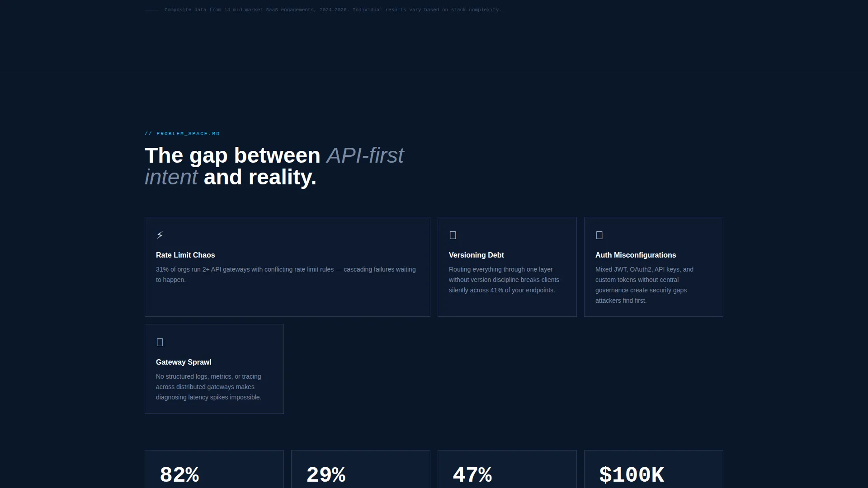The height and width of the screenshot is (488, 868).
Task: Select the Auth Misconfigurations card title
Action: click(635, 255)
